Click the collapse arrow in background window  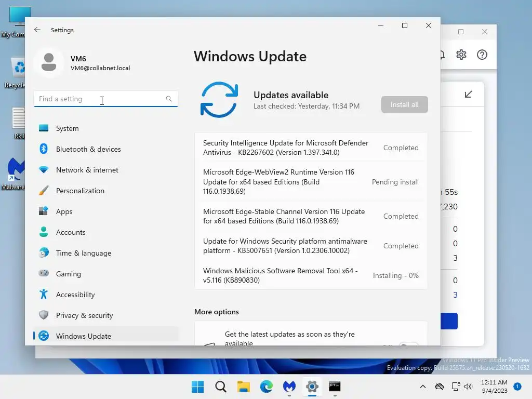tap(468, 94)
